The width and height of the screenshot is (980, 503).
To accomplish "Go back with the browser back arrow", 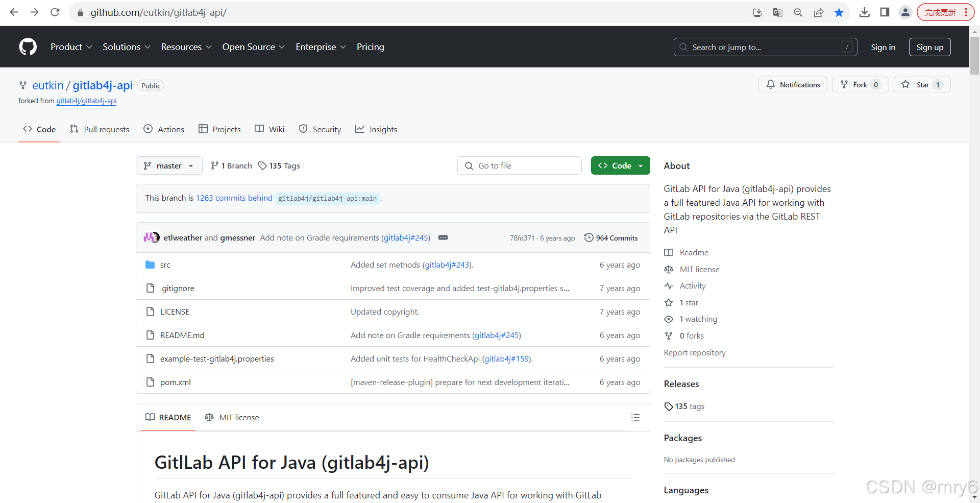I will coord(14,12).
